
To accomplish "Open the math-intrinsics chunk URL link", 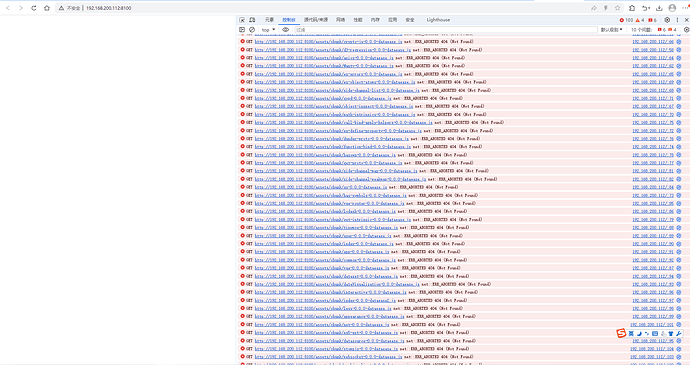I will 335,114.
